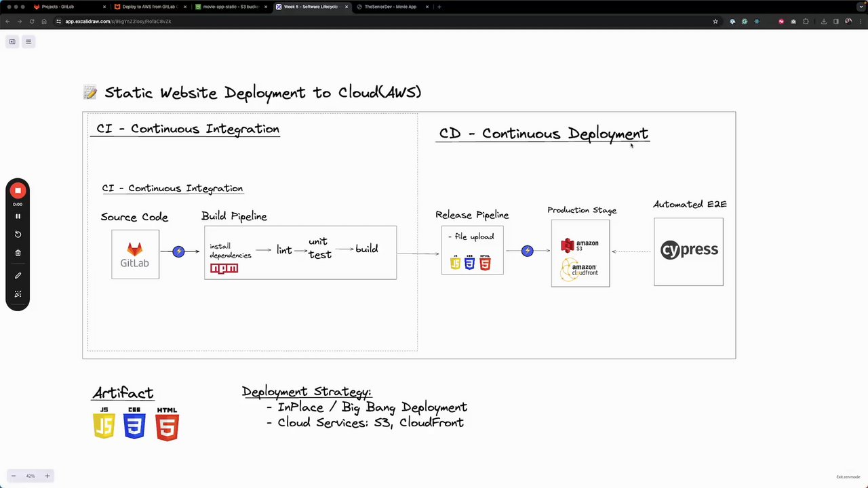Select the 'Artifact' heading
The width and height of the screenshot is (868, 488).
123,393
